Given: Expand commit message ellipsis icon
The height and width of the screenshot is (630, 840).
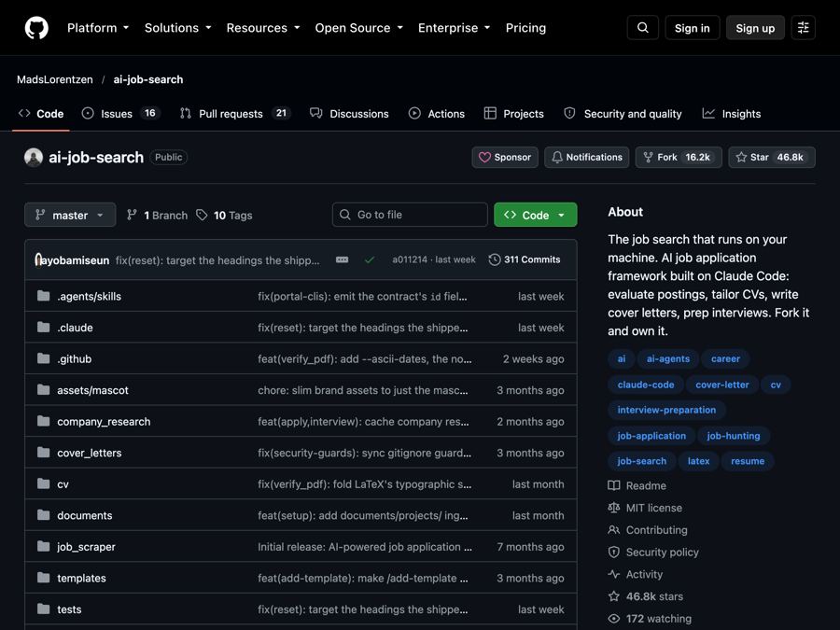Looking at the screenshot, I should (x=342, y=259).
